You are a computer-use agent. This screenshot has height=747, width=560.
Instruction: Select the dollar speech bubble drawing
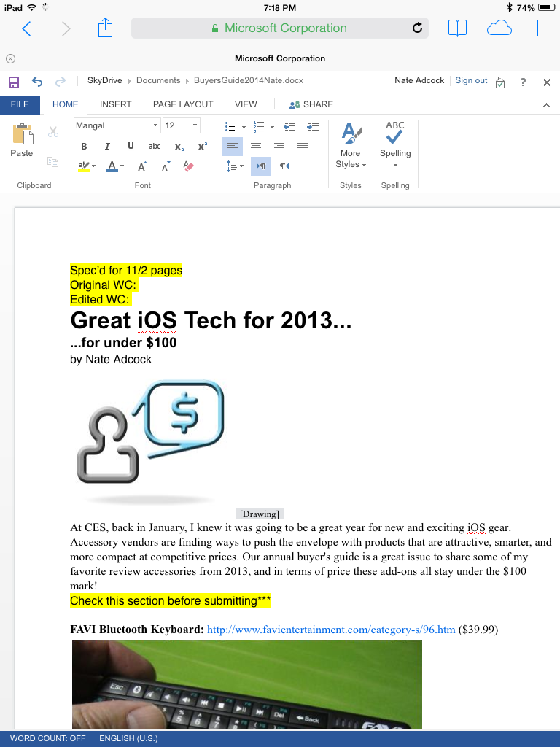[x=150, y=441]
